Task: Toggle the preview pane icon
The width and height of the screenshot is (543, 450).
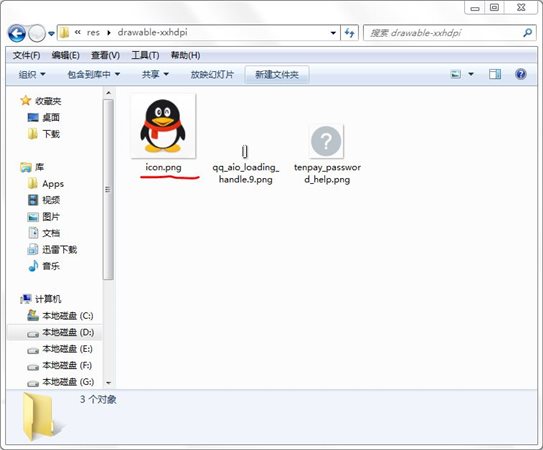Action: pyautogui.click(x=495, y=74)
